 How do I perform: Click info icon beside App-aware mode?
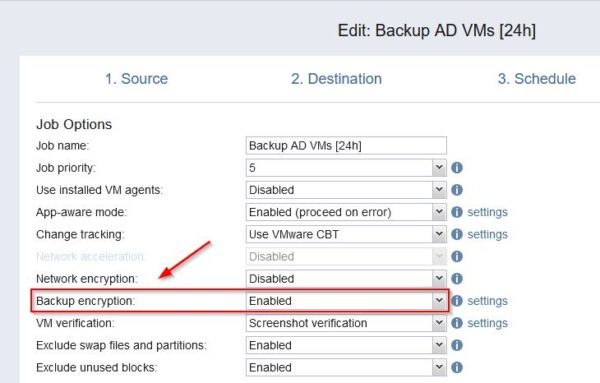457,212
